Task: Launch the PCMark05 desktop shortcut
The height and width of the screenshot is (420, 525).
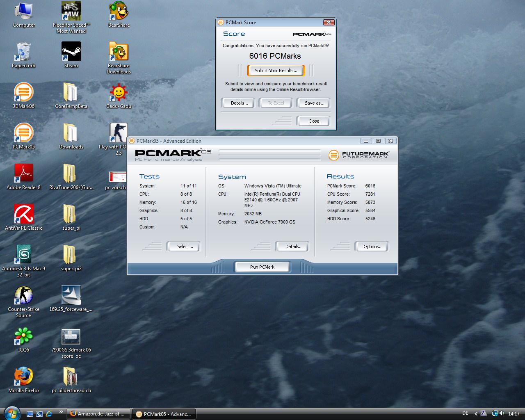Action: 23,136
